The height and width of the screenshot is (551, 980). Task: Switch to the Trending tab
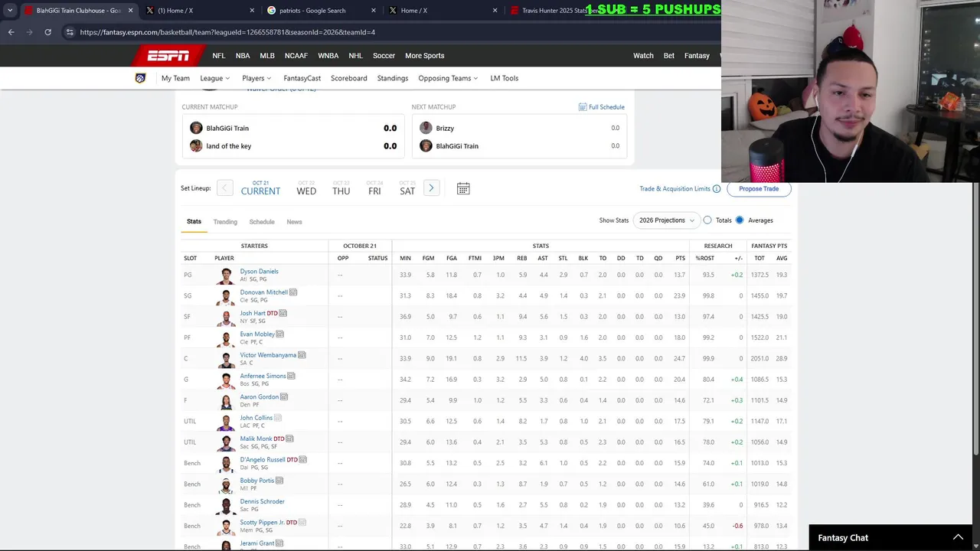225,222
